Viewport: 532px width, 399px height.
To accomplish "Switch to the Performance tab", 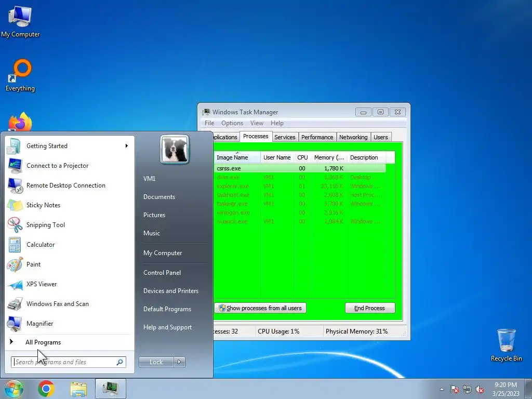I will [317, 137].
